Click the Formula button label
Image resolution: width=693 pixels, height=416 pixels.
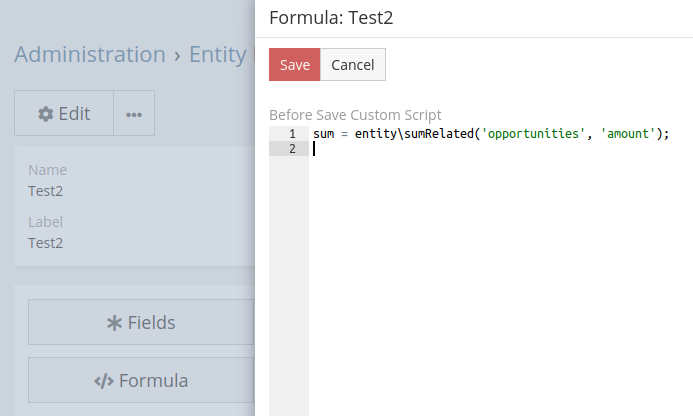(x=153, y=381)
